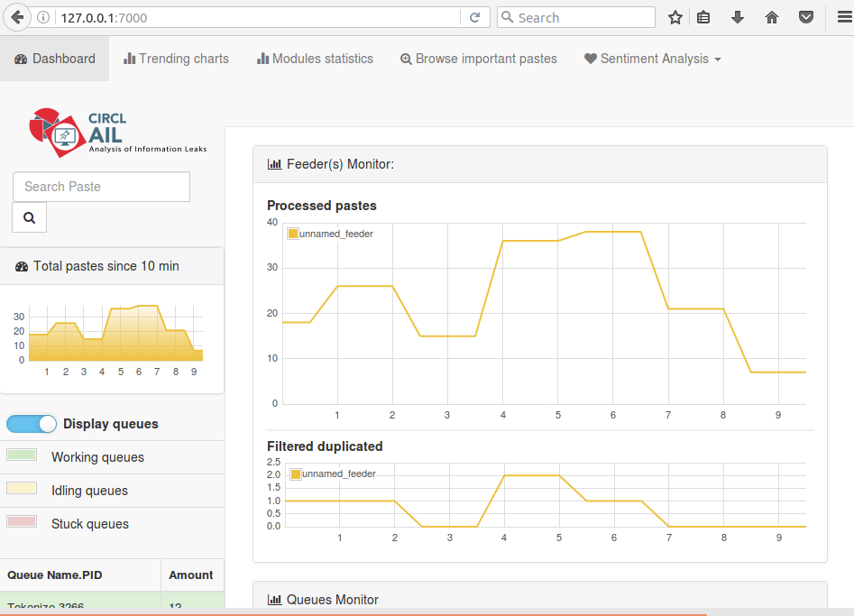
Task: Open the Pocket icon in the toolbar
Action: pos(806,17)
